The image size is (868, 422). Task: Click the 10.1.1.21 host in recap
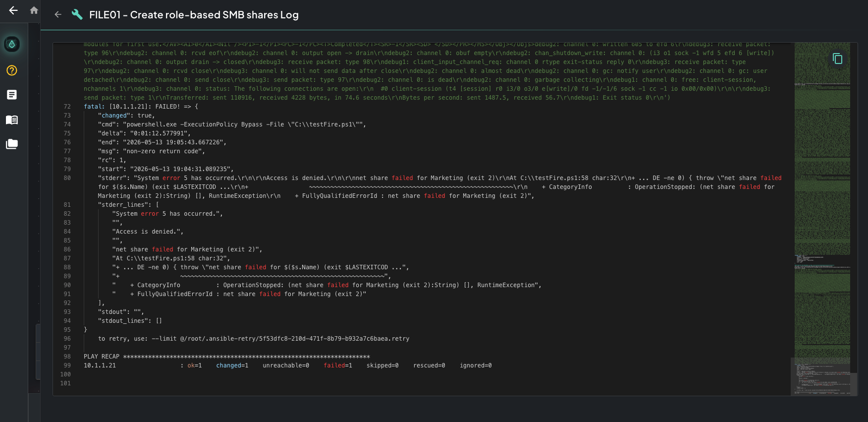pos(100,365)
